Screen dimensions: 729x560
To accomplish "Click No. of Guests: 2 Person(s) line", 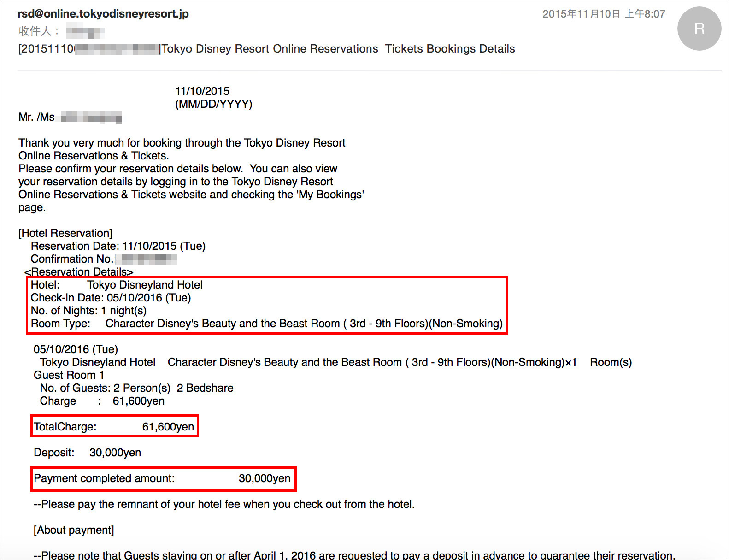I will coord(136,388).
